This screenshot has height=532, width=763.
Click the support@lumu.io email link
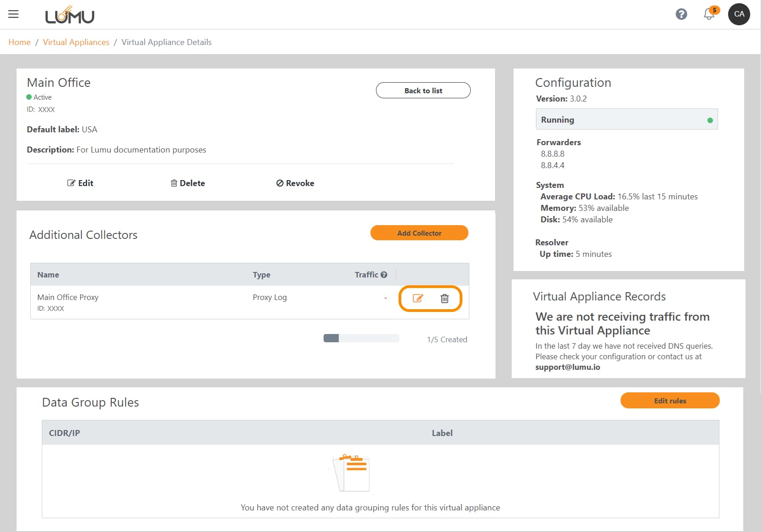568,367
